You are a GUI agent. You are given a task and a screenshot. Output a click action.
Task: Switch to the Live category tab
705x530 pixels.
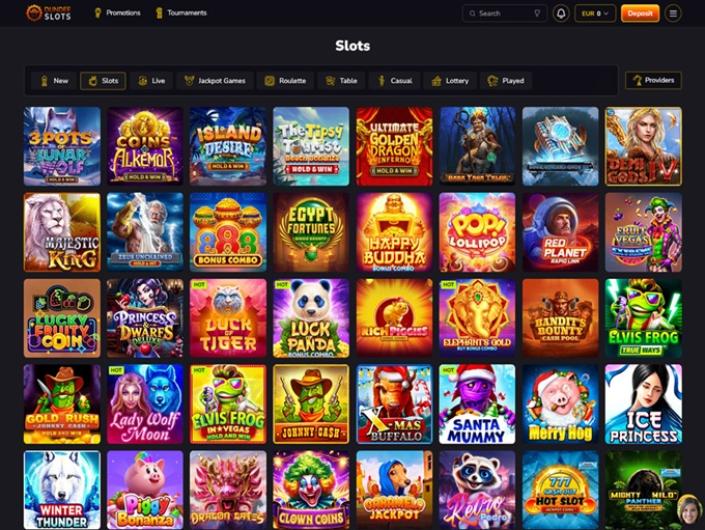point(152,81)
